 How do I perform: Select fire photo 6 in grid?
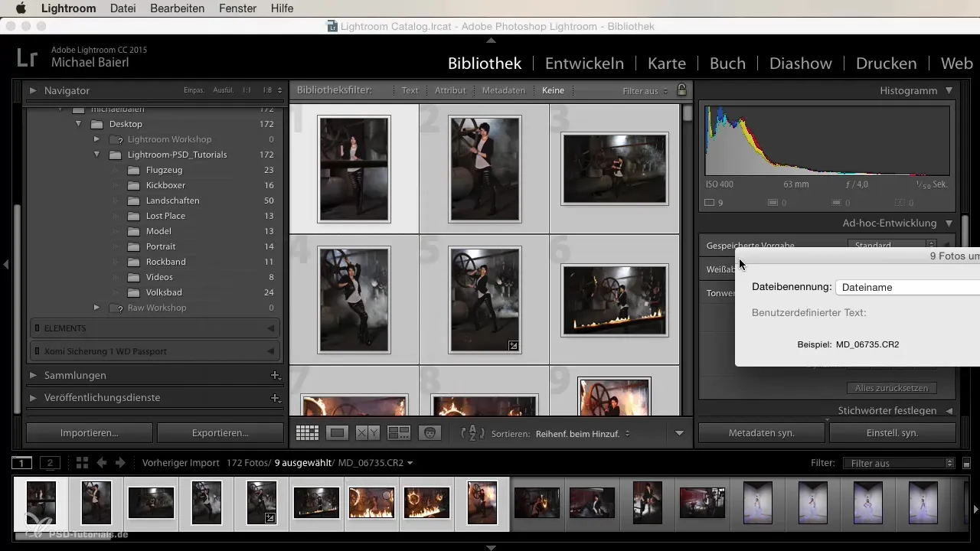(x=615, y=301)
